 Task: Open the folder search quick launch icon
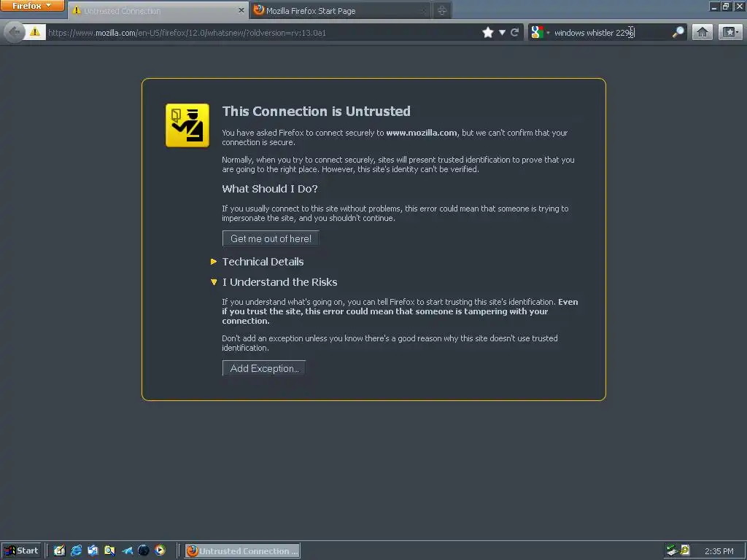pos(109,551)
